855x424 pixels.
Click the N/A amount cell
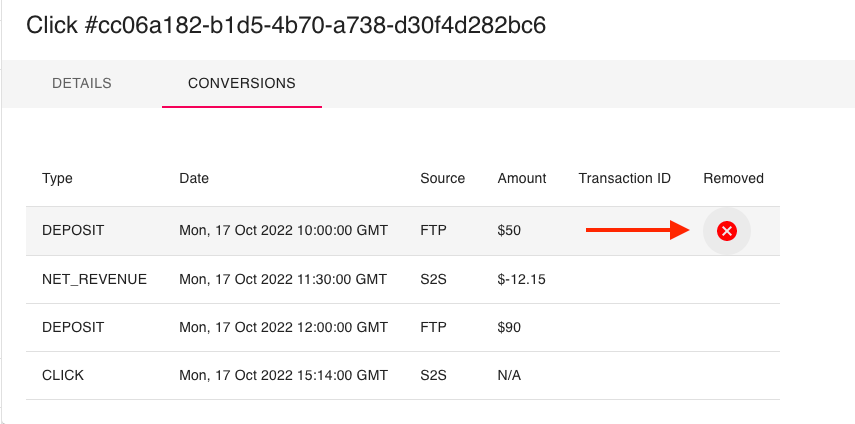pyautogui.click(x=509, y=375)
